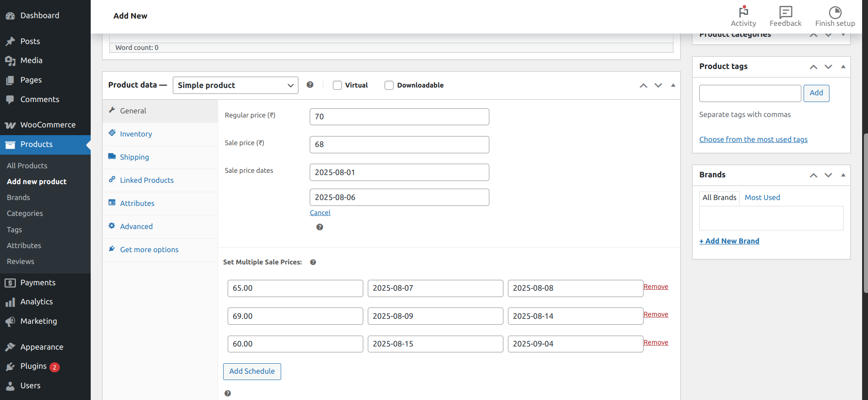
Task: Click the Users person icon
Action: [x=10, y=386]
